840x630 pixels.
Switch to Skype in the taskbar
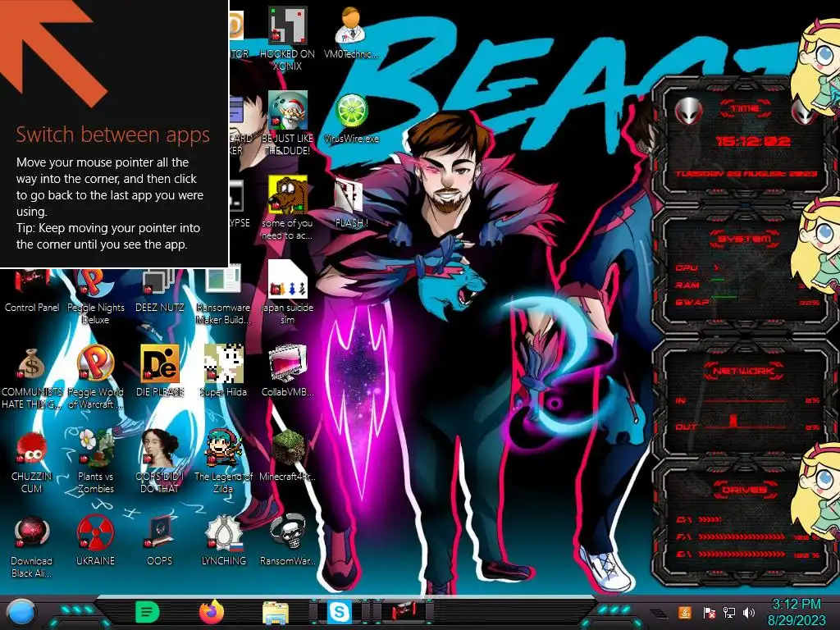pos(339,612)
